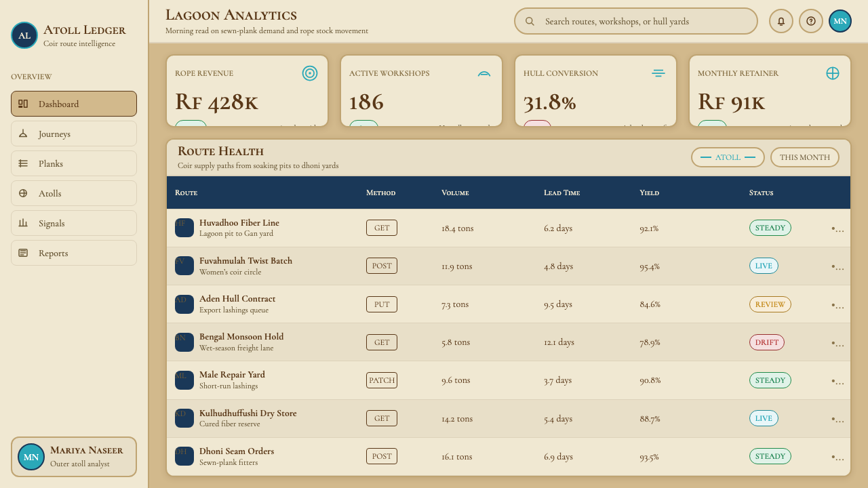Image resolution: width=868 pixels, height=488 pixels.
Task: Click Male Repair Yard route avatar
Action: pyautogui.click(x=184, y=380)
